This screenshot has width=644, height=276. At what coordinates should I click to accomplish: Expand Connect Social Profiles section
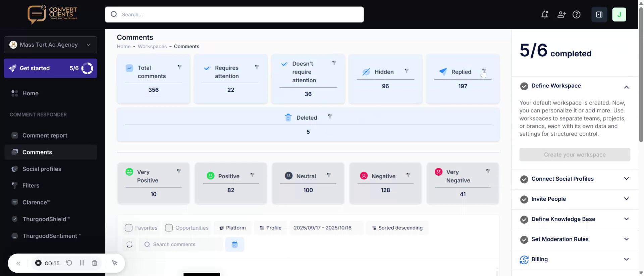[x=626, y=179]
